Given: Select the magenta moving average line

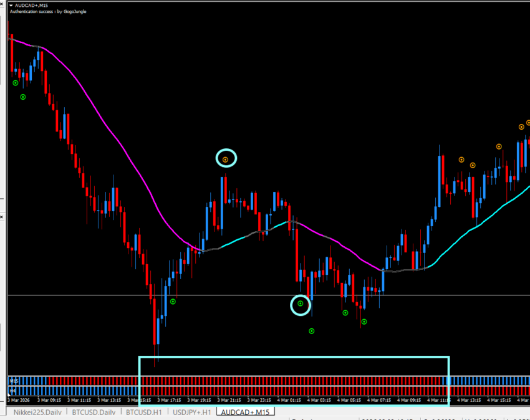Looking at the screenshot, I should (125, 145).
